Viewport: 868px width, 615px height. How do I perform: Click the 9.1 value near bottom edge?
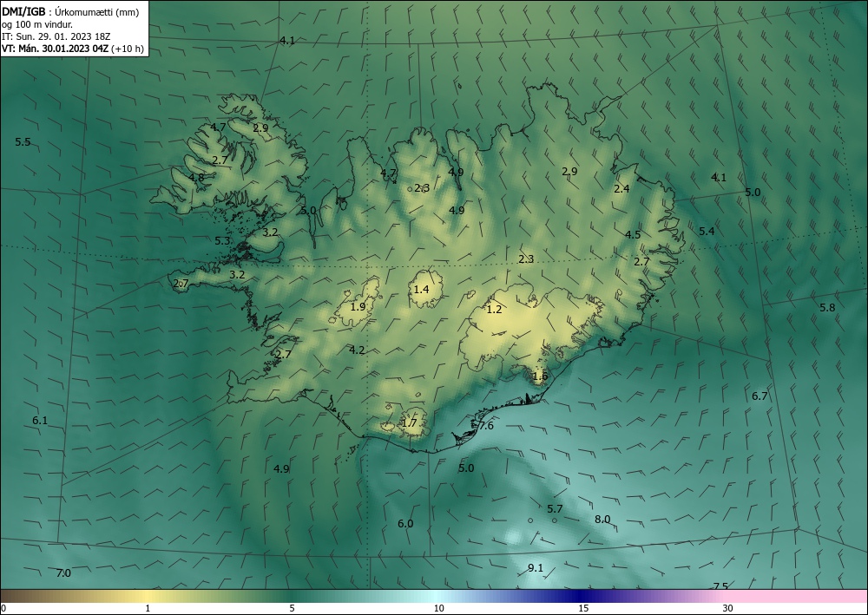point(536,568)
